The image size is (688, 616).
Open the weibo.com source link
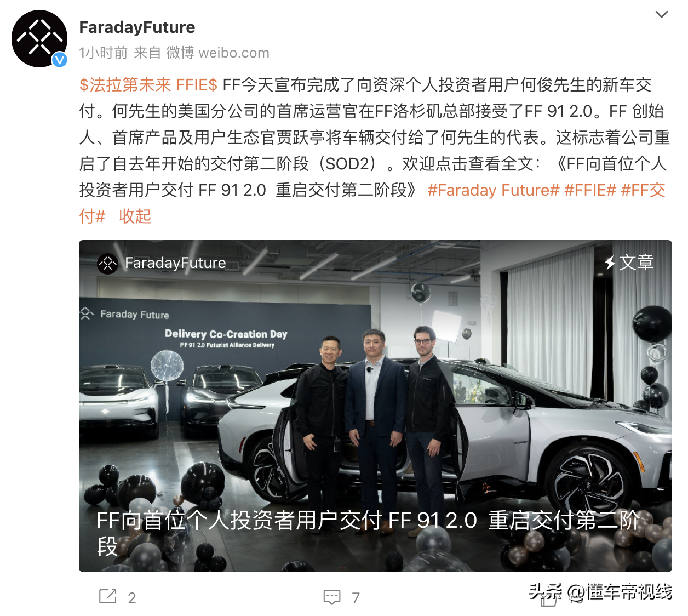234,53
